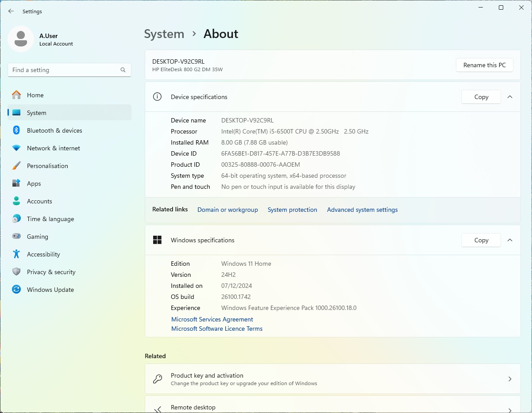Click the Windows Update sync icon
Screen dimensions: 532x413
(16, 290)
